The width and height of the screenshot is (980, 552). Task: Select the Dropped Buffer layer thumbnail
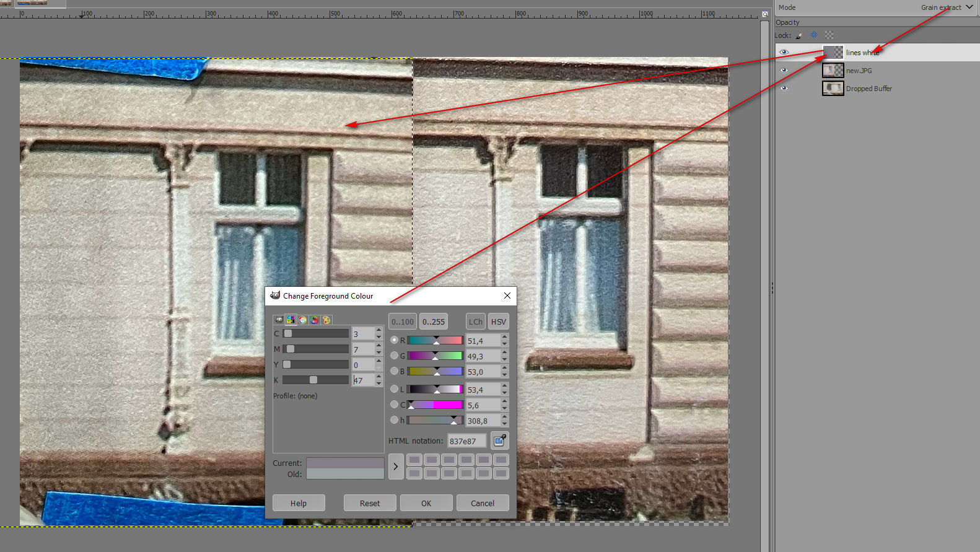[833, 89]
